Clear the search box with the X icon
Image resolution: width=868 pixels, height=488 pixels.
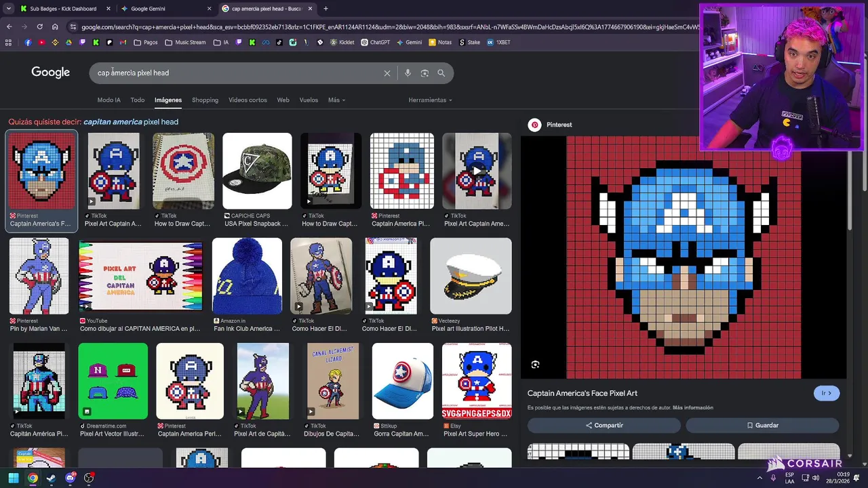[387, 73]
